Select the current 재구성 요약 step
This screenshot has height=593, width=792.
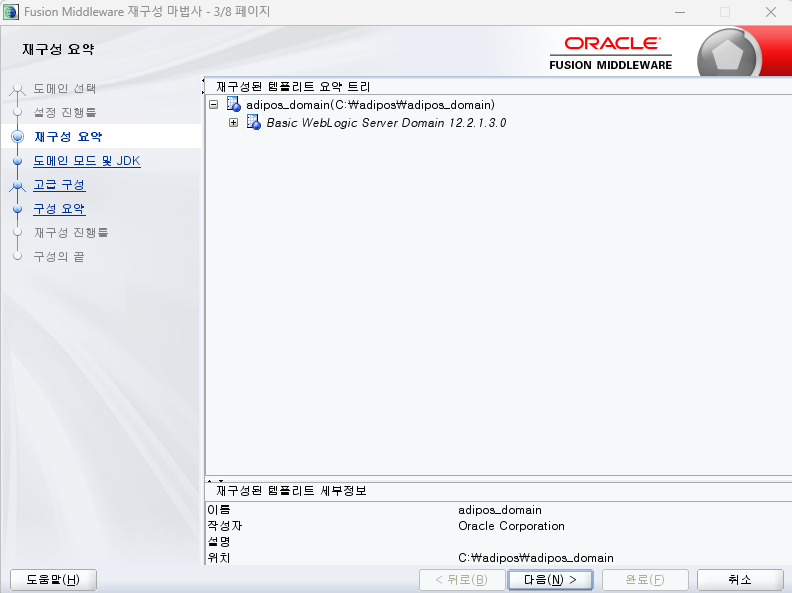pyautogui.click(x=68, y=137)
